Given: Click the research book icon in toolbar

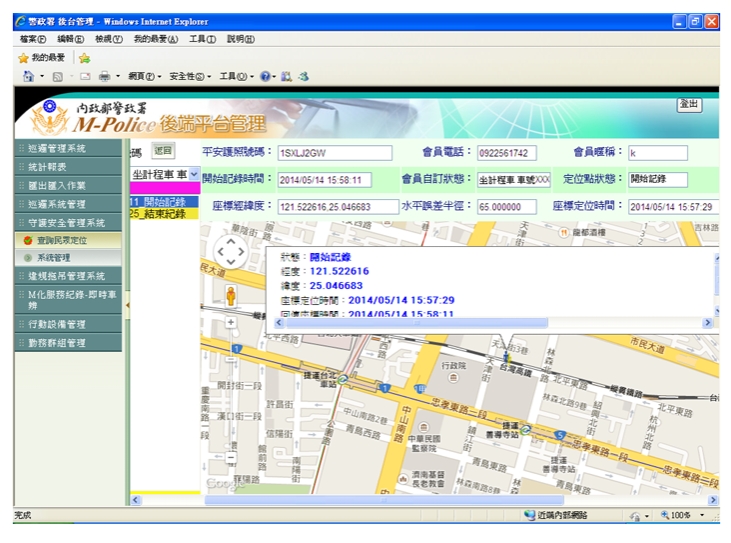Looking at the screenshot, I should [286, 76].
